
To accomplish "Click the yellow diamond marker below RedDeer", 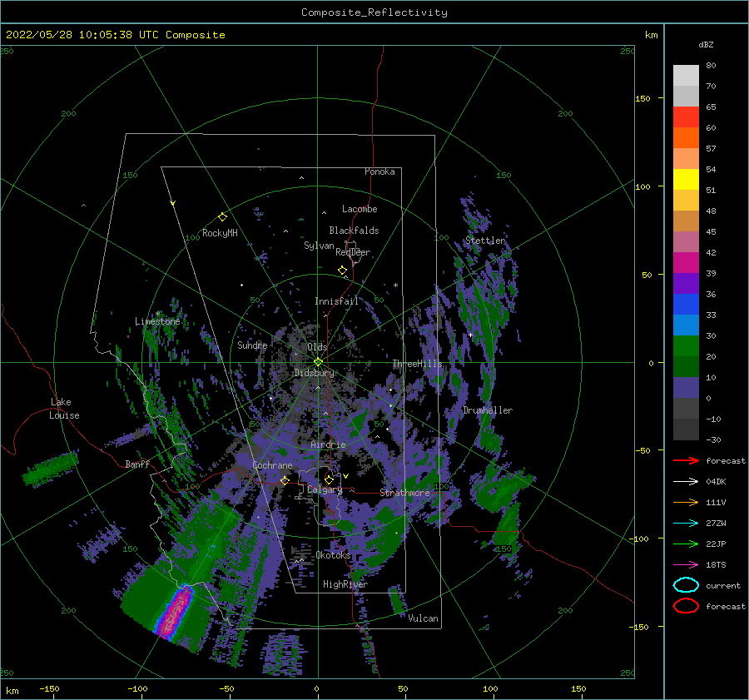I will coord(342,270).
